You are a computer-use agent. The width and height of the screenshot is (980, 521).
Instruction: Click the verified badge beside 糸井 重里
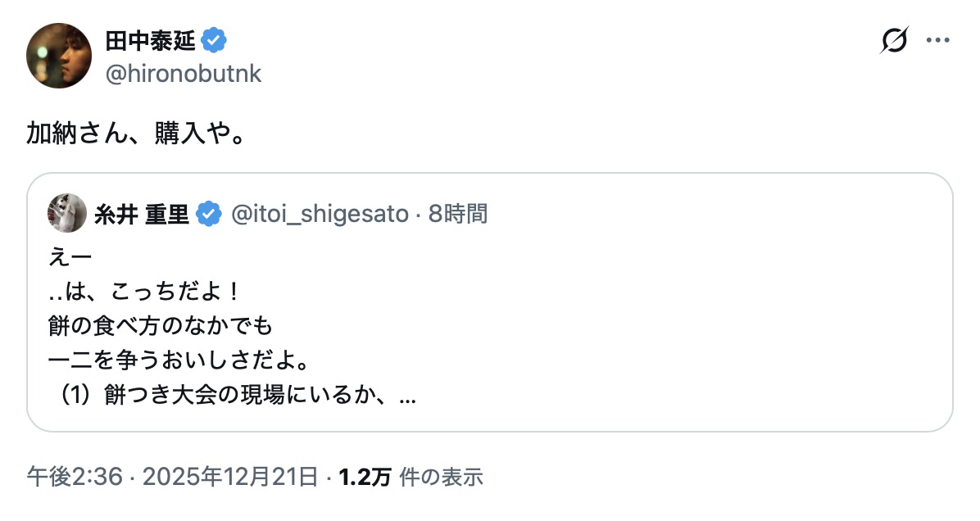click(211, 215)
